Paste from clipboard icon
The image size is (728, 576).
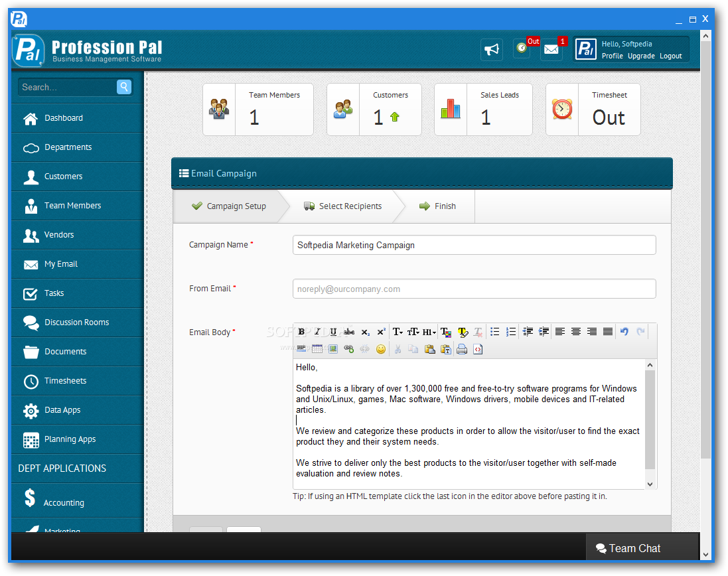coord(430,349)
